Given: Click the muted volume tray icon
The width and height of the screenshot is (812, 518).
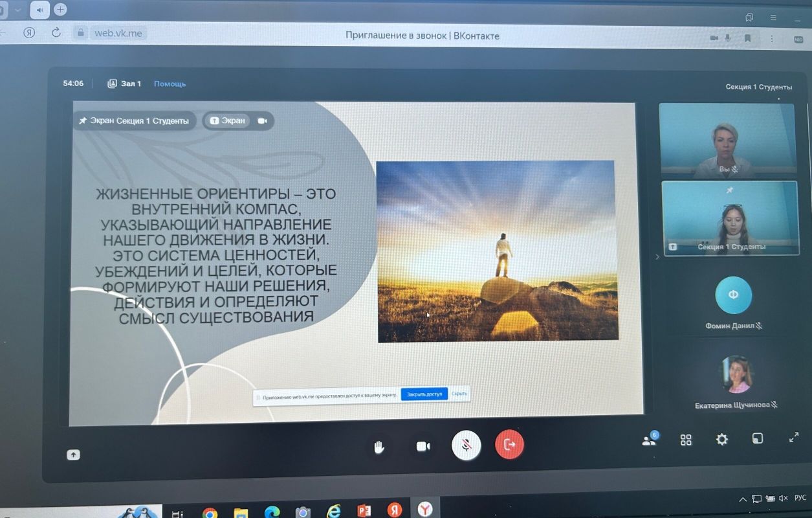Looking at the screenshot, I should point(784,498).
